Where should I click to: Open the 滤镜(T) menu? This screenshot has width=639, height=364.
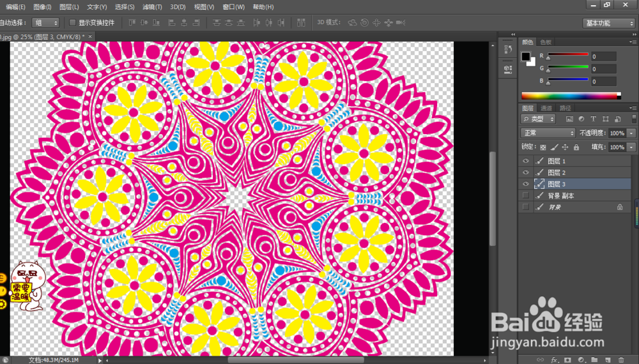(x=152, y=7)
